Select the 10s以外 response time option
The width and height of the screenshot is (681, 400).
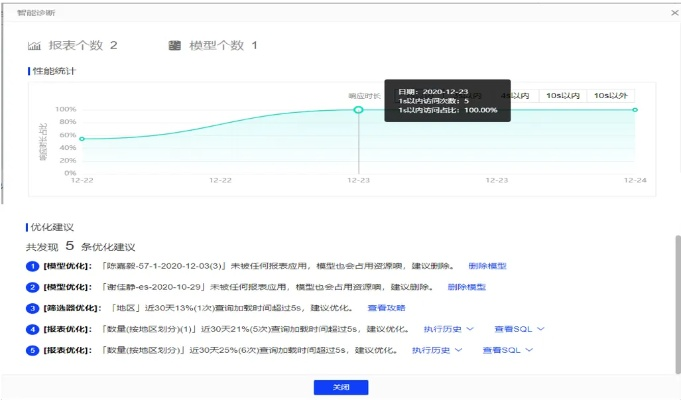[611, 95]
